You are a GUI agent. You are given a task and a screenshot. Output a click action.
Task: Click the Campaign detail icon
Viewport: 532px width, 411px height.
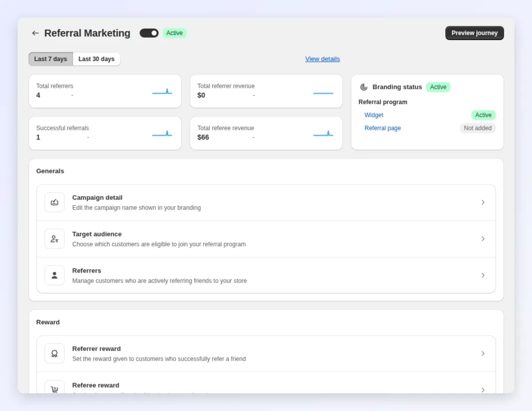pos(55,202)
